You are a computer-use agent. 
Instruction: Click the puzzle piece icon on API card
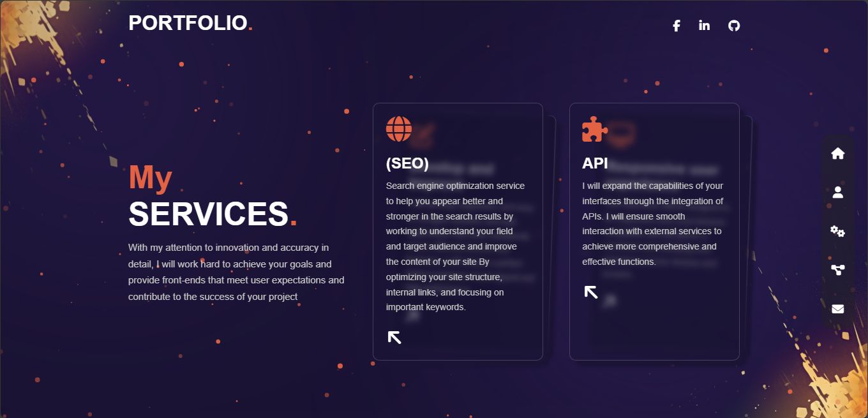tap(595, 129)
